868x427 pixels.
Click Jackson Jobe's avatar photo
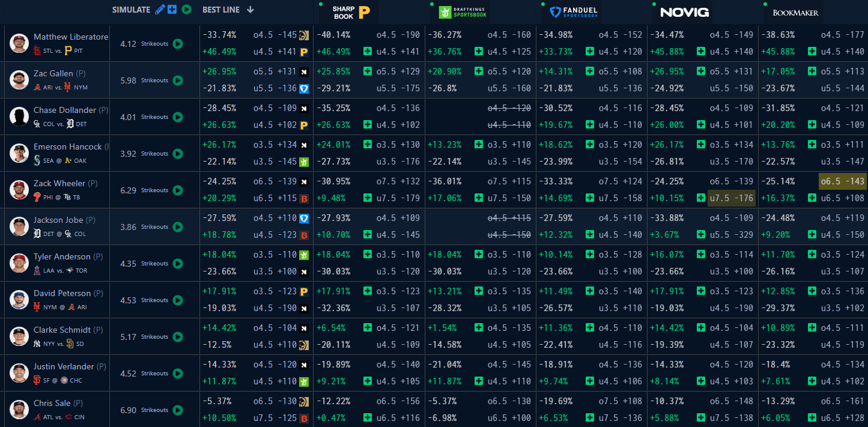19,226
